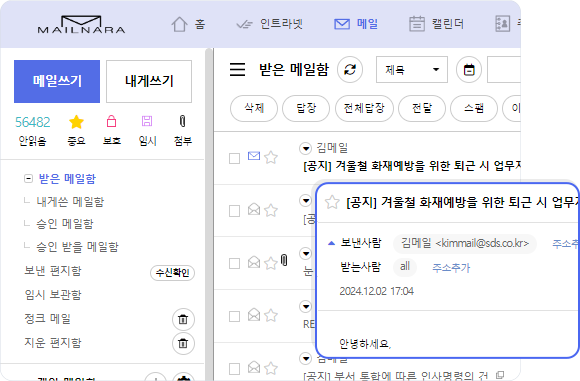Click the 수신확인 button
This screenshot has width=580, height=381.
coord(172,273)
